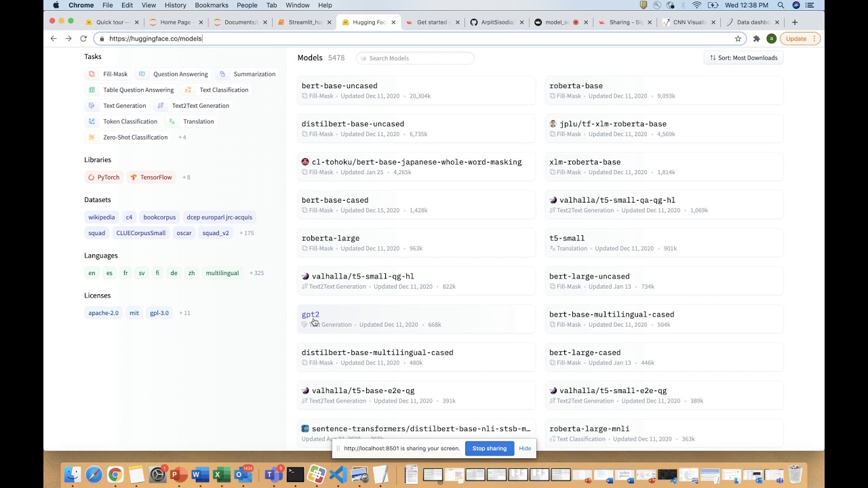The height and width of the screenshot is (488, 868).
Task: Click the Translation task icon
Action: tap(172, 121)
